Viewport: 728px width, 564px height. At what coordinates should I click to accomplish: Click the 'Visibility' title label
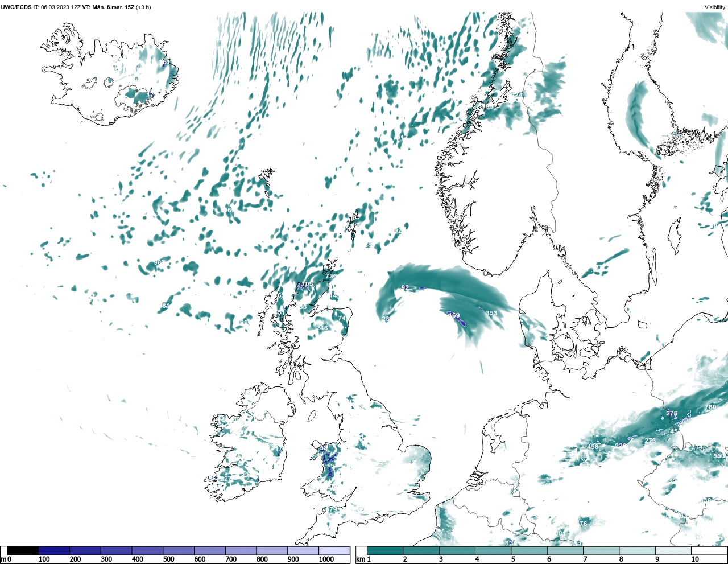click(715, 7)
